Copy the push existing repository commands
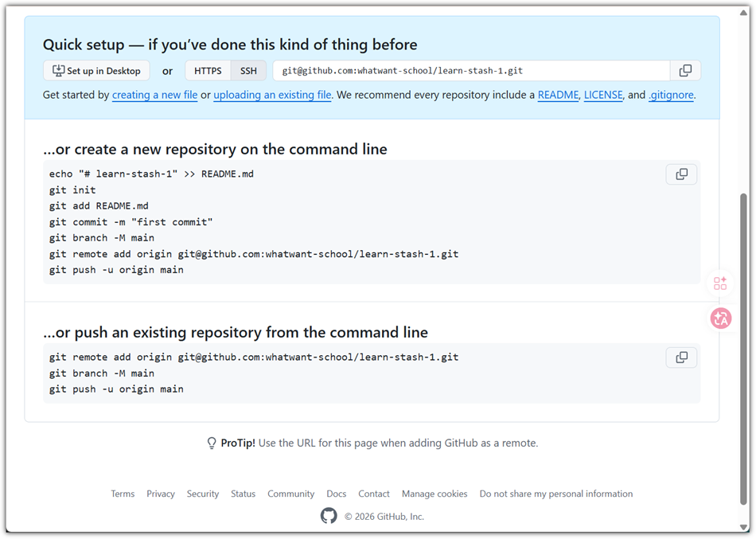 681,357
